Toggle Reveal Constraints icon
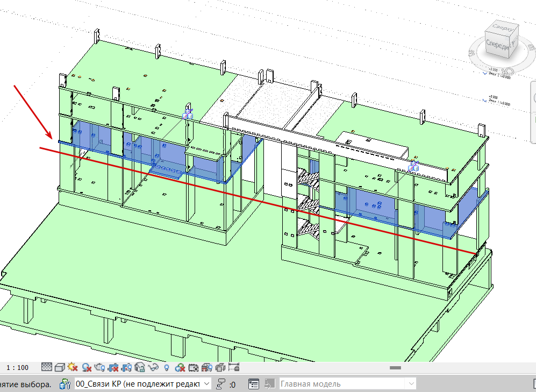Viewport: 536px width, 392px height. tap(234, 367)
